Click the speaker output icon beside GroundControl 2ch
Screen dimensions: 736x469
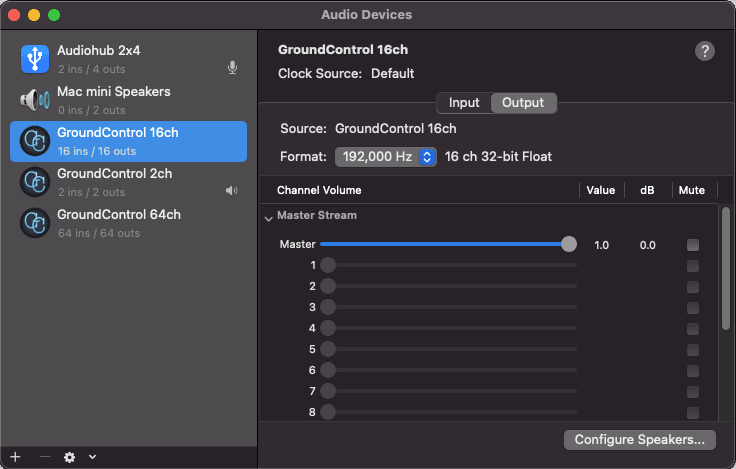[x=231, y=191]
